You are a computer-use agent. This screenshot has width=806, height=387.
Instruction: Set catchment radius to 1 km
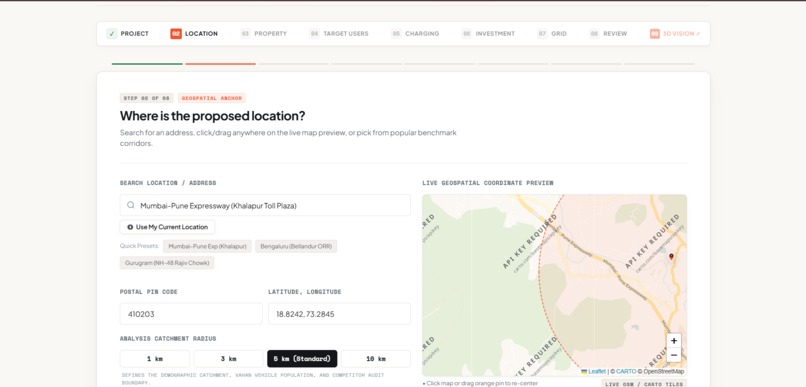[x=155, y=359]
